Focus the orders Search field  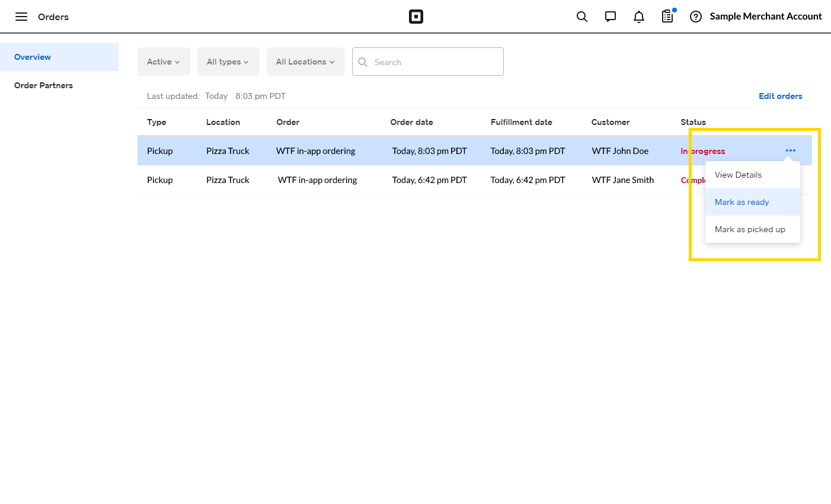click(428, 62)
